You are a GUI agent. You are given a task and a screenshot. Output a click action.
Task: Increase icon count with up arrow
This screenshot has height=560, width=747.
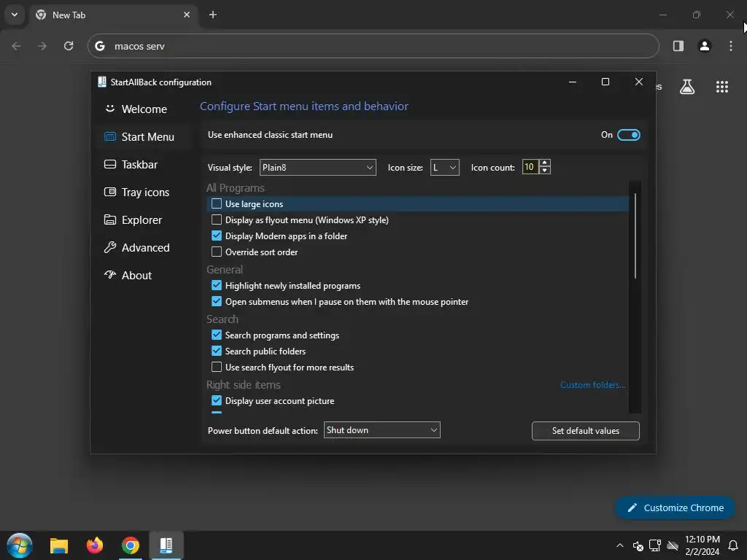click(x=544, y=163)
